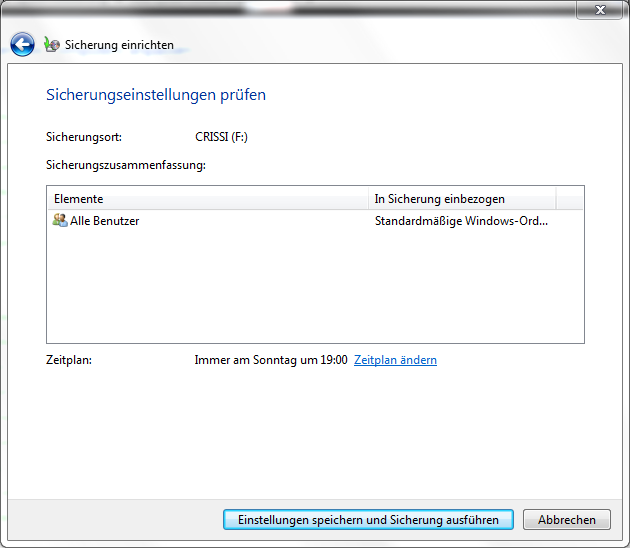Click the blue back arrow button

click(22, 45)
